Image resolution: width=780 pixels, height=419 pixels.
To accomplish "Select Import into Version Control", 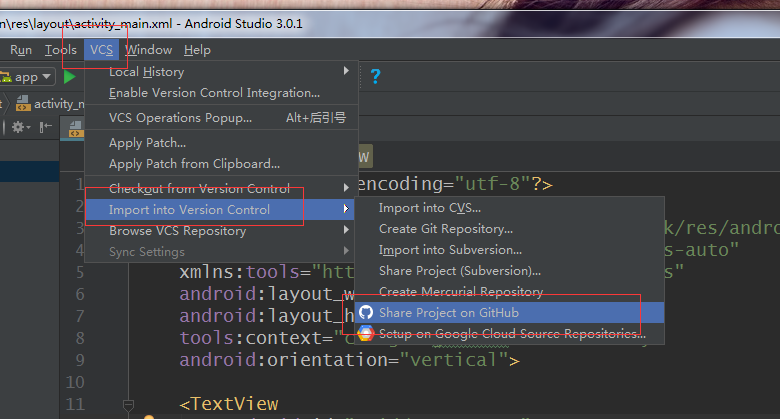I will pos(221,210).
